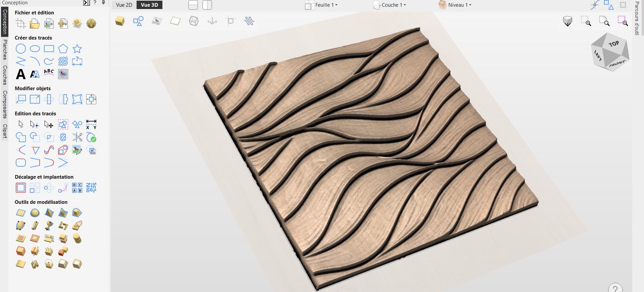
Task: Toggle toolpath waves display in 3D toolbar
Action: pos(249,21)
